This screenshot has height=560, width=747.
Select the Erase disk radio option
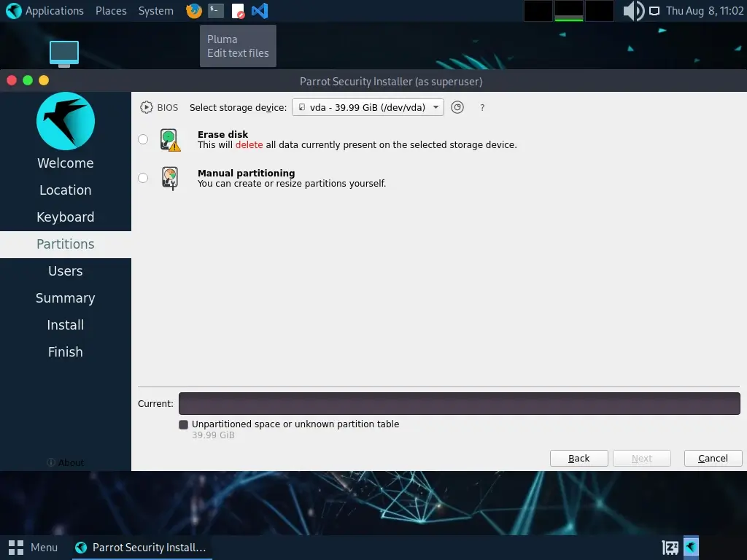coord(143,139)
